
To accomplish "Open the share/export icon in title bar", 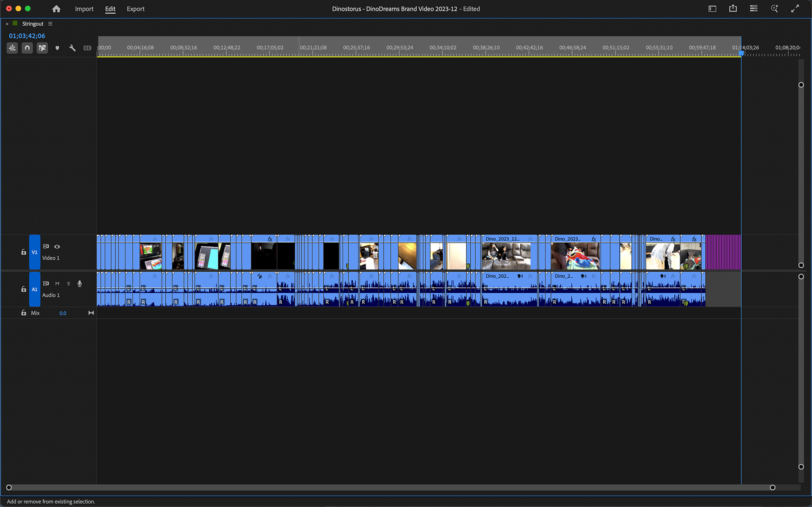I will click(x=733, y=8).
